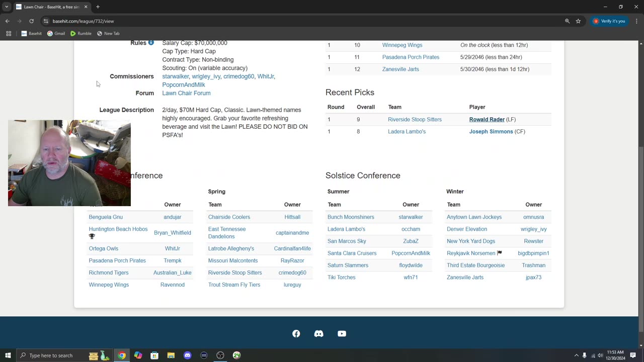Open the Chrome tab search dropdown
This screenshot has height=362, width=644.
[7, 7]
